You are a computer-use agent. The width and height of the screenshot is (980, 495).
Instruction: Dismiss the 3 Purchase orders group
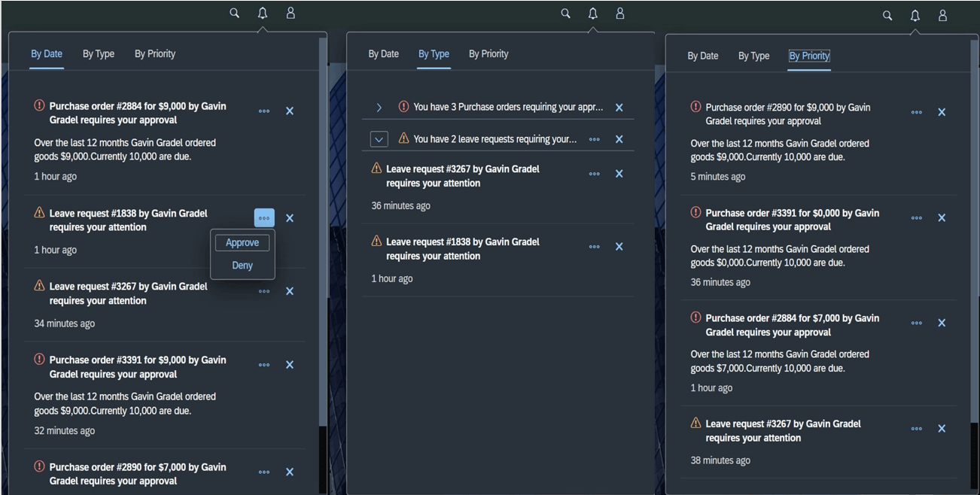coord(619,108)
